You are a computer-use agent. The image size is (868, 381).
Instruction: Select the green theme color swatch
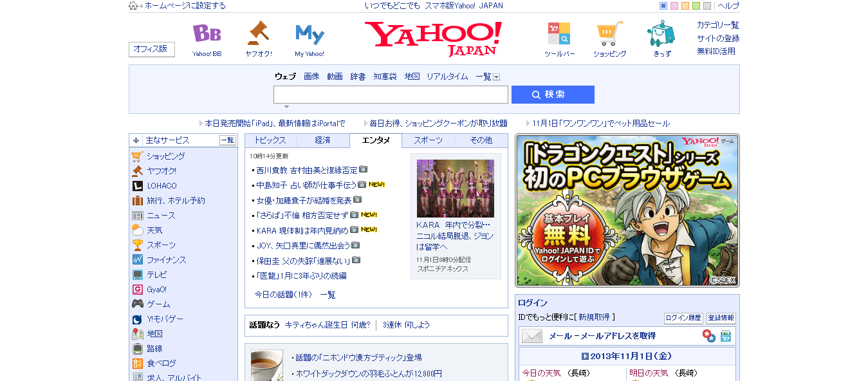pyautogui.click(x=696, y=6)
